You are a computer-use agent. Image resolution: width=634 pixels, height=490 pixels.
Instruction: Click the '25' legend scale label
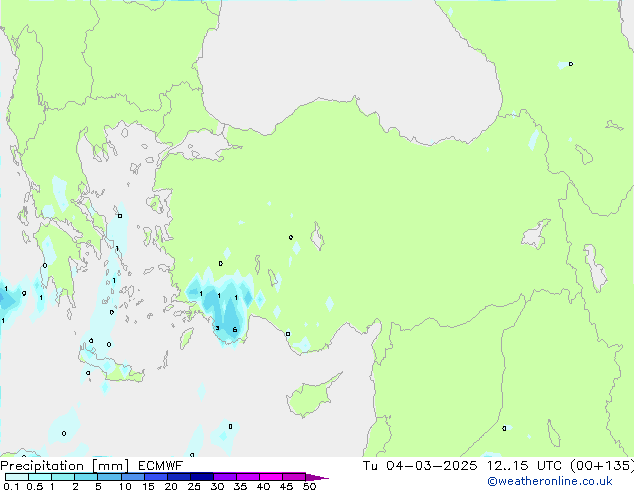point(194,486)
